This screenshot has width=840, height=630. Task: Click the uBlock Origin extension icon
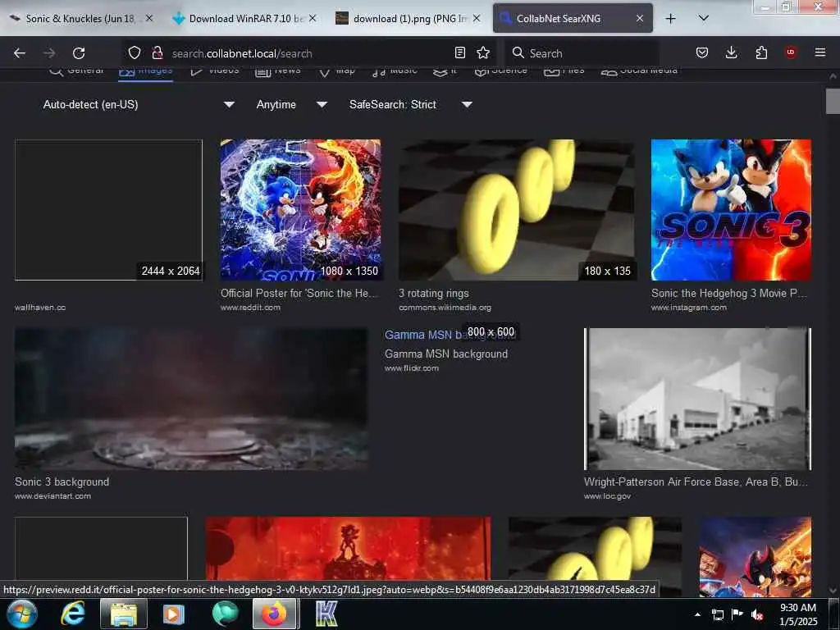(791, 52)
